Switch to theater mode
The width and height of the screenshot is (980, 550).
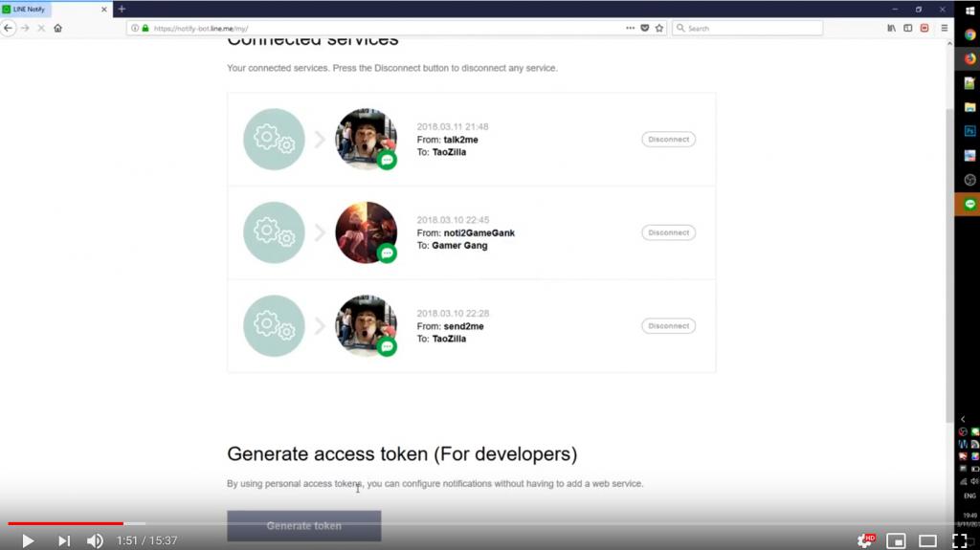pyautogui.click(x=927, y=540)
